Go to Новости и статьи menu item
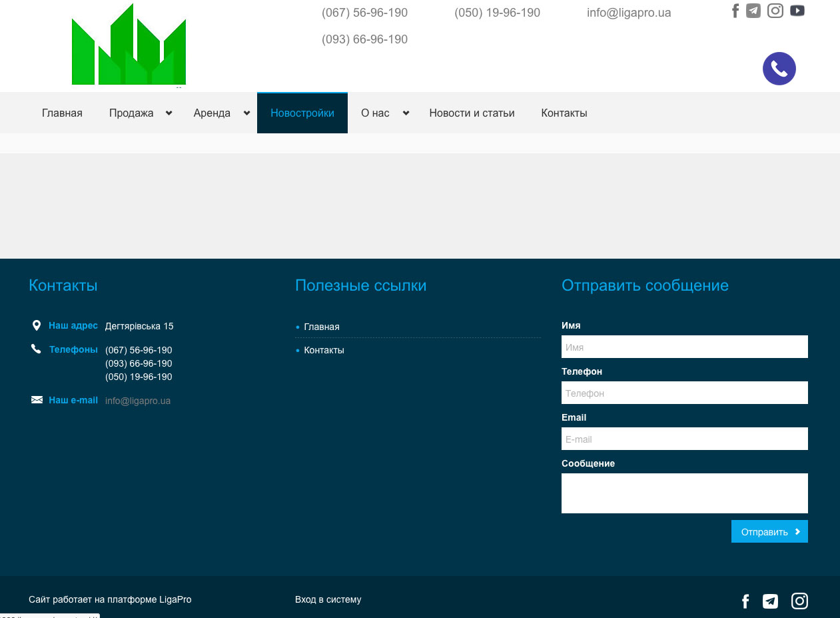 click(472, 113)
